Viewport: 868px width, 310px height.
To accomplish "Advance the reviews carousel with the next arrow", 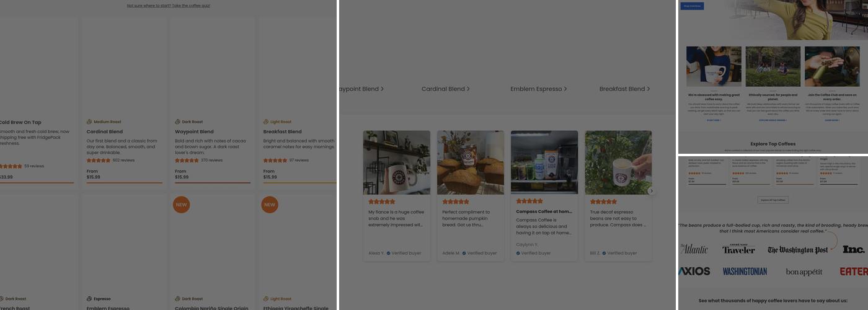I will (x=651, y=191).
